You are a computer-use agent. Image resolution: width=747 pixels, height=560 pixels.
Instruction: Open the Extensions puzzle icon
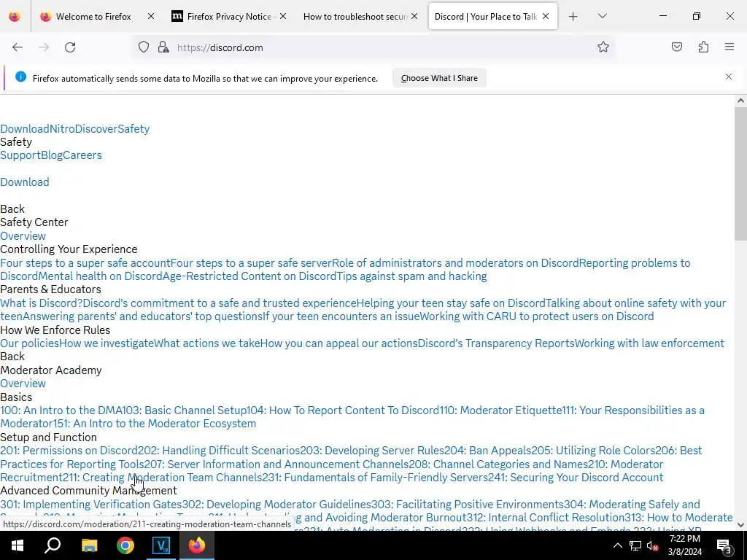[x=703, y=47]
